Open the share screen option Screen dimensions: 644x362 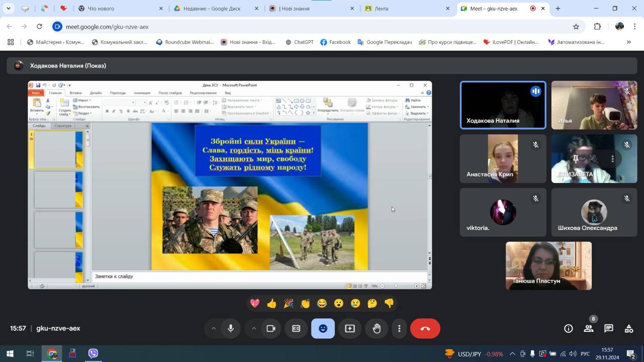click(x=350, y=328)
